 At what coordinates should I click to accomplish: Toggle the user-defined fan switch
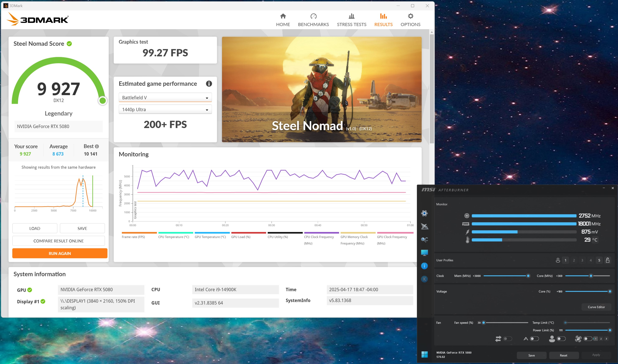561,339
